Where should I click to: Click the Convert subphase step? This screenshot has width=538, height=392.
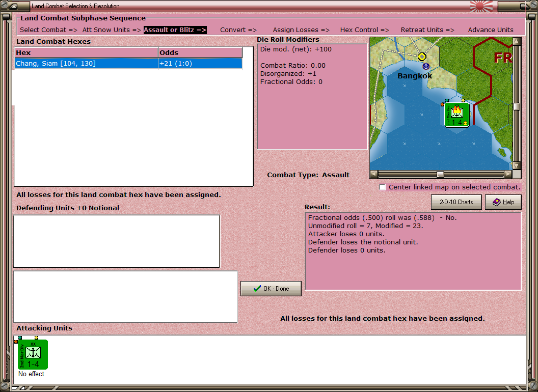[238, 30]
